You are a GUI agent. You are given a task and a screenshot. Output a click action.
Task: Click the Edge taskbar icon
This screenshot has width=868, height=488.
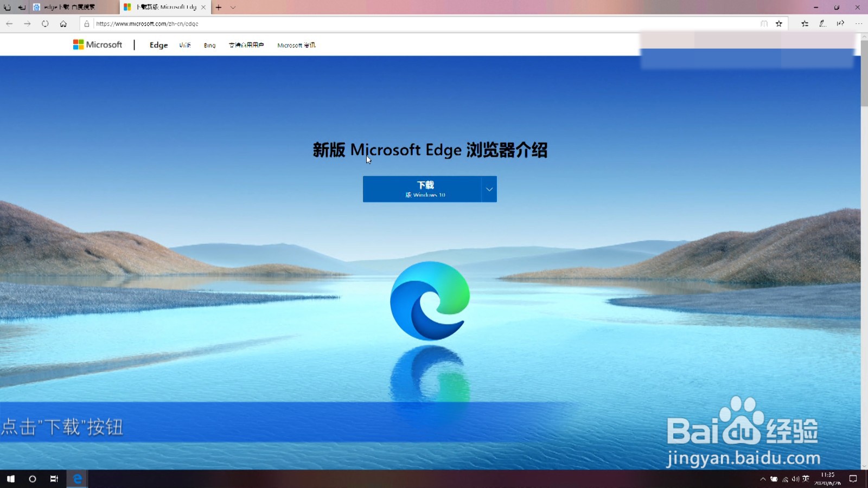point(78,479)
